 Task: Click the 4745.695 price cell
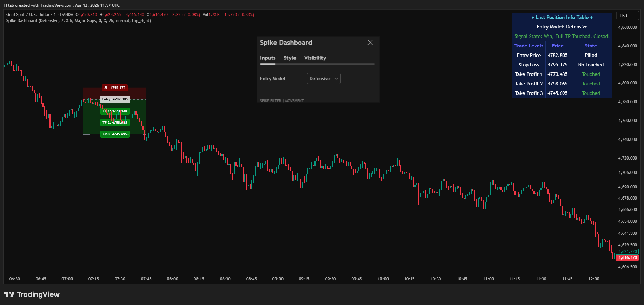[558, 93]
